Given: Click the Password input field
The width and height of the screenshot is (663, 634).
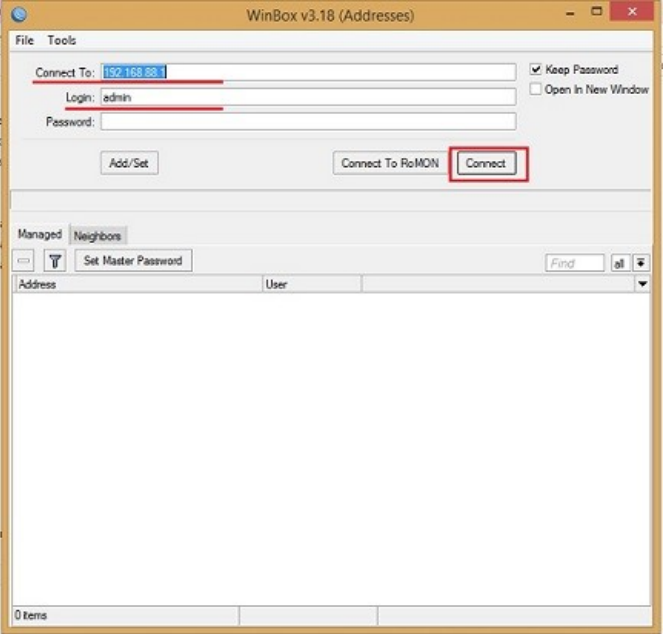Looking at the screenshot, I should (x=308, y=122).
